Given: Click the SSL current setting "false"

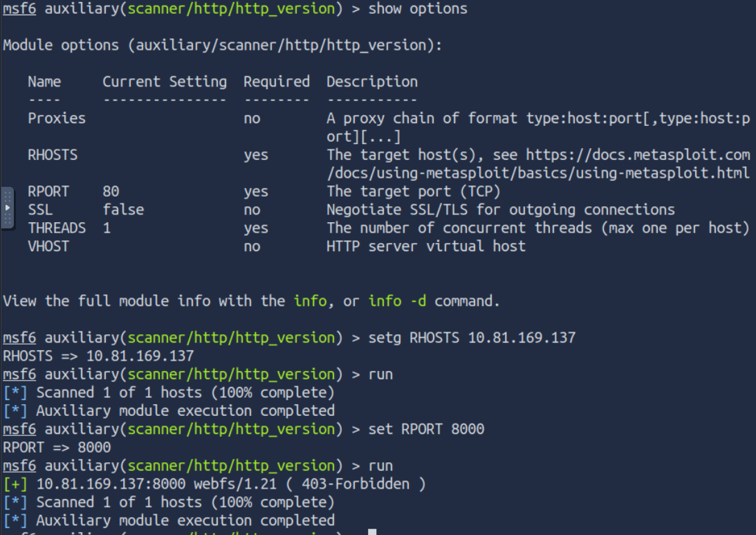Looking at the screenshot, I should pos(123,210).
